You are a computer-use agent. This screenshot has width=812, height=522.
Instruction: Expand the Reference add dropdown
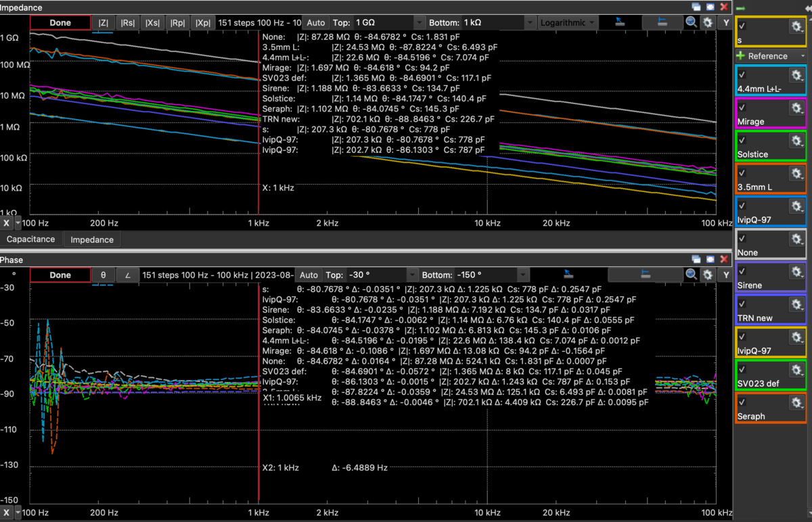tap(803, 56)
